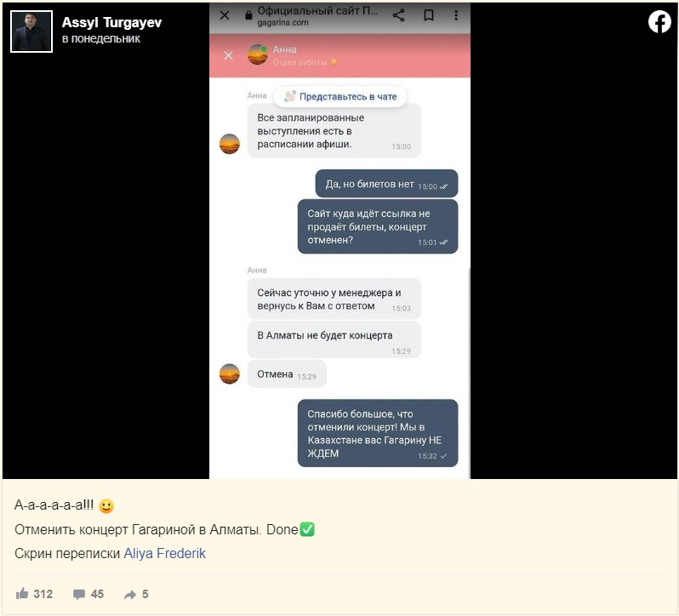
Task: Click the Facebook logo icon
Action: click(659, 21)
